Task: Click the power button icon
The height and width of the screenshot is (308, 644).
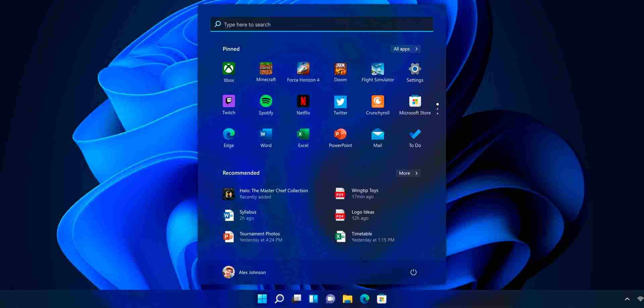Action: [x=414, y=272]
